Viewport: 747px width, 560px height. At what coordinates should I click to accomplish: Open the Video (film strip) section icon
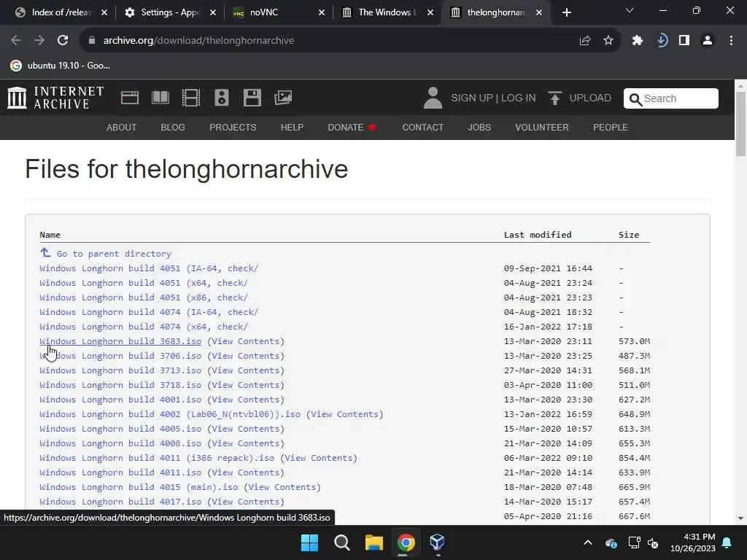pos(190,98)
